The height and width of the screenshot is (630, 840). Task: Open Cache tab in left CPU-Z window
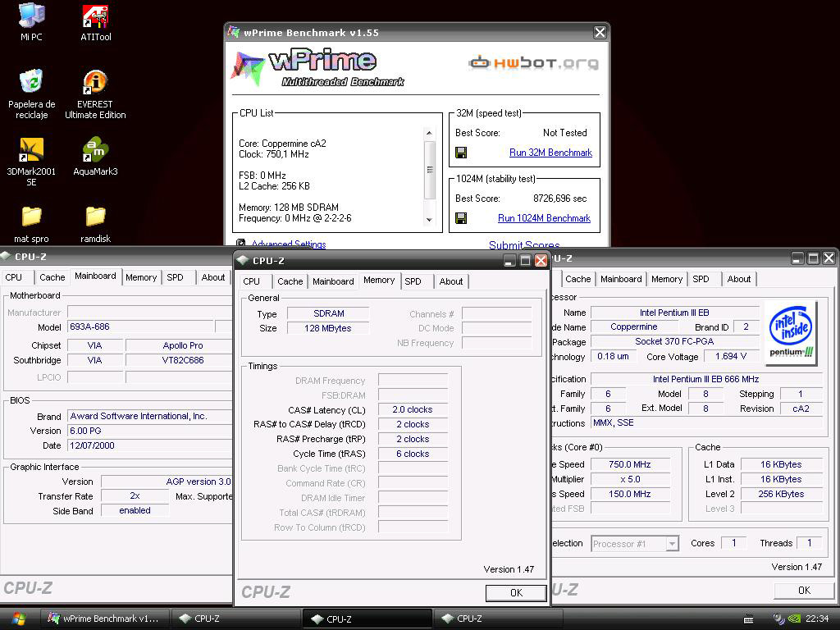(52, 277)
